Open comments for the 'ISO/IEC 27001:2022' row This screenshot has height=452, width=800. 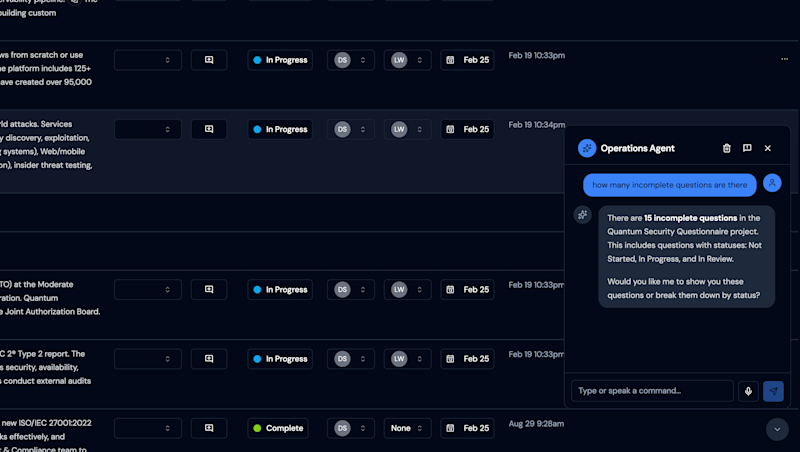(x=209, y=429)
